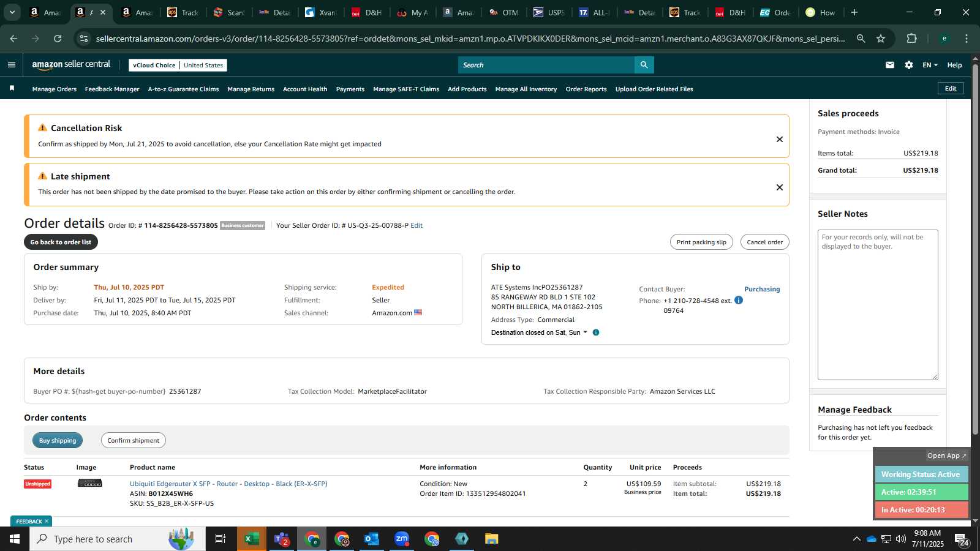Open the browser extensions icon

click(x=912, y=39)
